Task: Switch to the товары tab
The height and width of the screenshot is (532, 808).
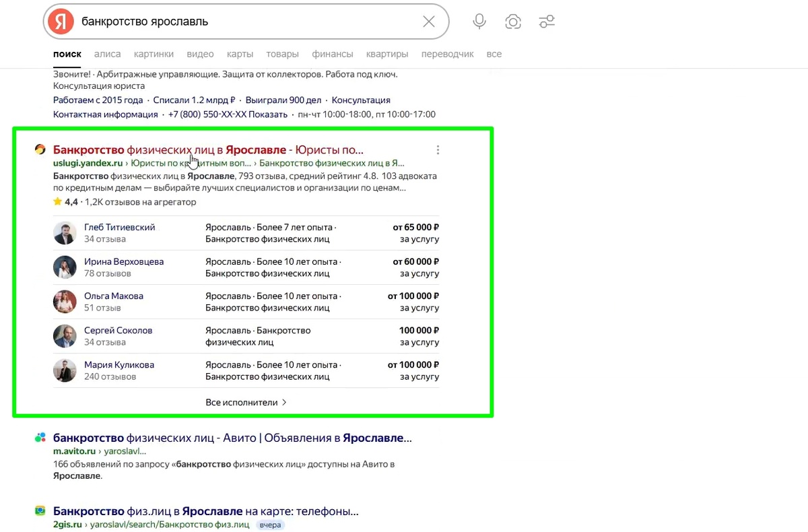Action: click(x=283, y=54)
